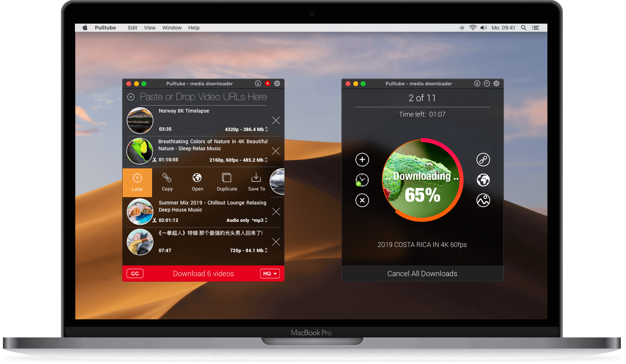Image resolution: width=626 pixels, height=364 pixels.
Task: Click the toucan thumbnail of Breathtaking Colors video
Action: [x=140, y=151]
